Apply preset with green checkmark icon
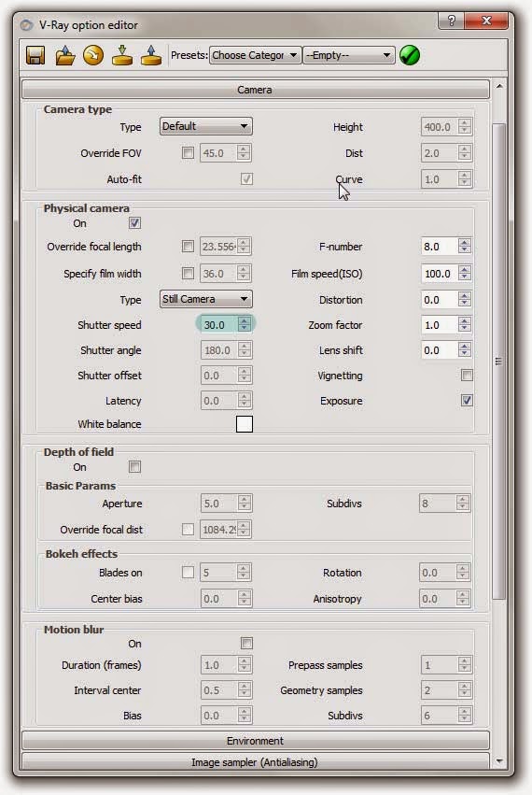The height and width of the screenshot is (795, 532). coord(410,55)
